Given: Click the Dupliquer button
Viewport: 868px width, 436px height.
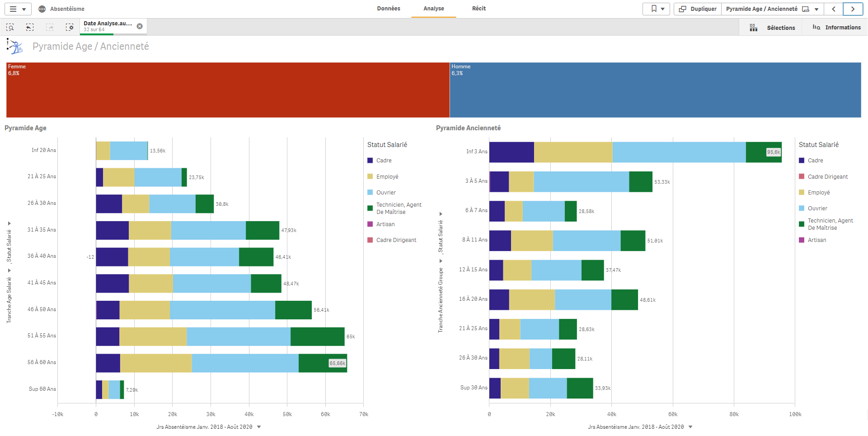Looking at the screenshot, I should tap(698, 9).
